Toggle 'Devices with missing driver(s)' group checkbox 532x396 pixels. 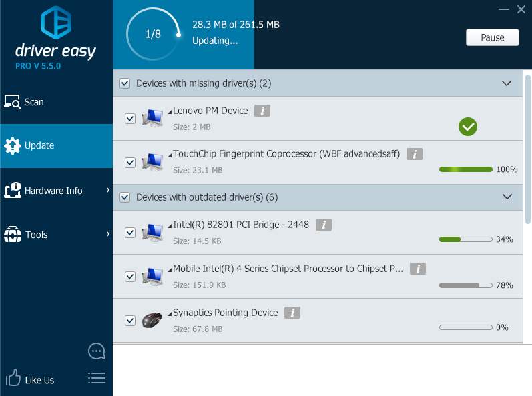[124, 83]
